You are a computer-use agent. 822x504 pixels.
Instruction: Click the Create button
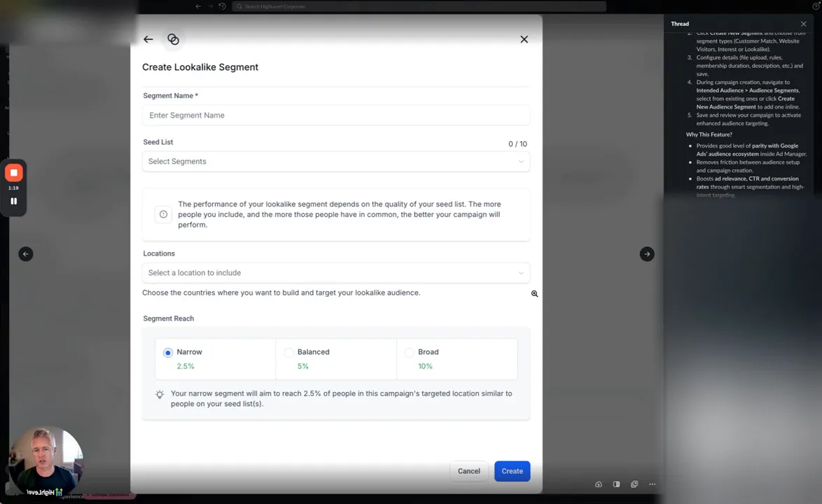point(512,470)
